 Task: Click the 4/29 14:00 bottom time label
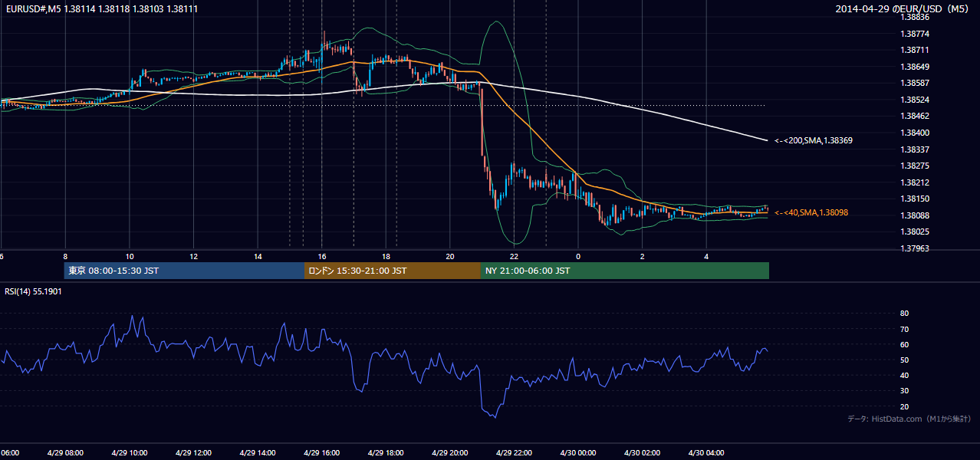(x=258, y=453)
